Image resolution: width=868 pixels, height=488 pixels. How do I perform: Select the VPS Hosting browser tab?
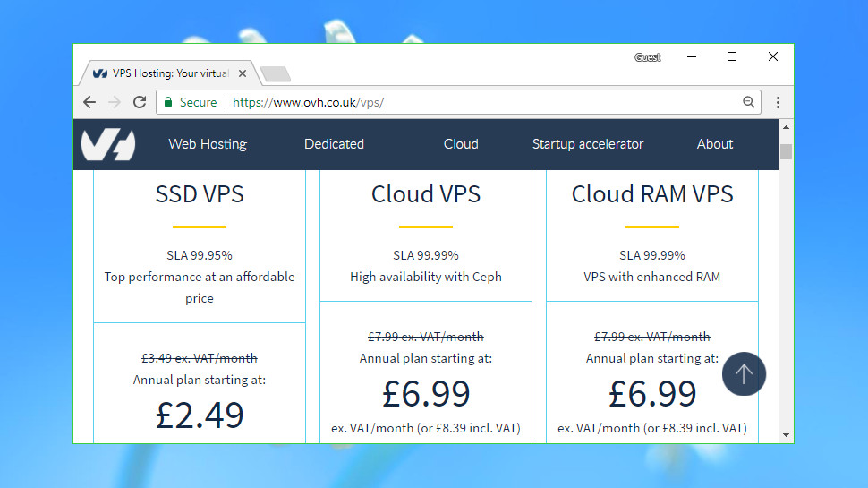tap(169, 73)
